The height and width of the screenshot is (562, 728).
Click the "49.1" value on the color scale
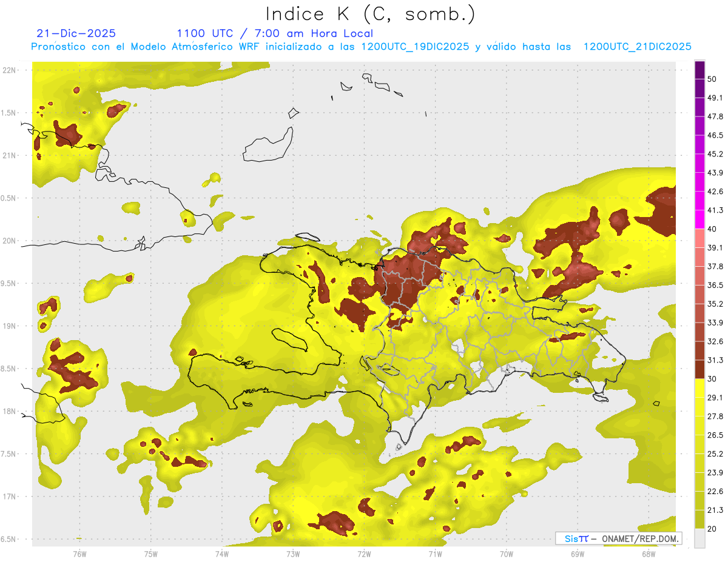(715, 98)
